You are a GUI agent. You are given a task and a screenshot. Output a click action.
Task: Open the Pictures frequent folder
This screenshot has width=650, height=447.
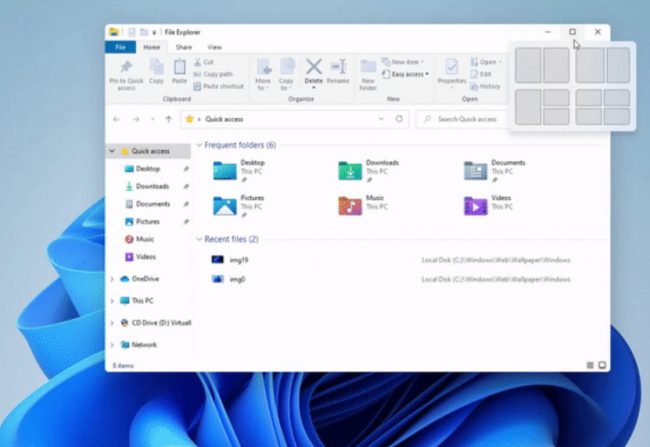point(239,206)
